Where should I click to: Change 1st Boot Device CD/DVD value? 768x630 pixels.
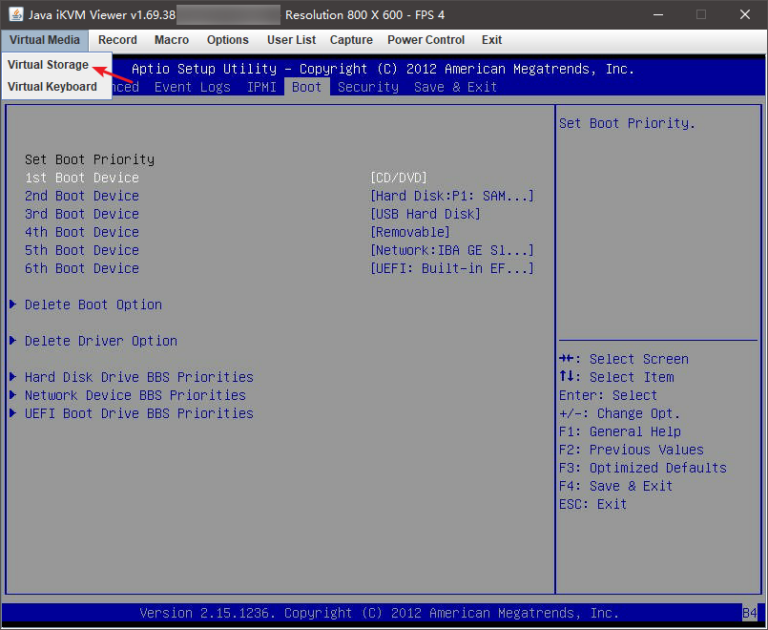pos(398,178)
